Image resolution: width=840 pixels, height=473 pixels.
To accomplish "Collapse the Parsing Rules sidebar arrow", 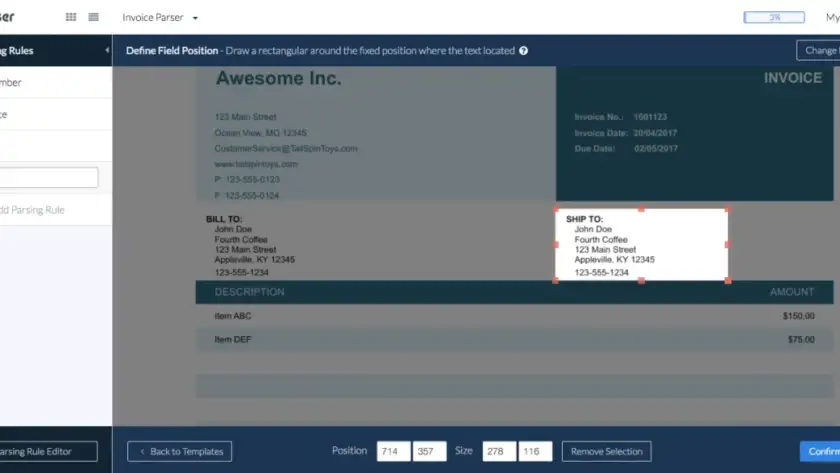I will pyautogui.click(x=107, y=50).
